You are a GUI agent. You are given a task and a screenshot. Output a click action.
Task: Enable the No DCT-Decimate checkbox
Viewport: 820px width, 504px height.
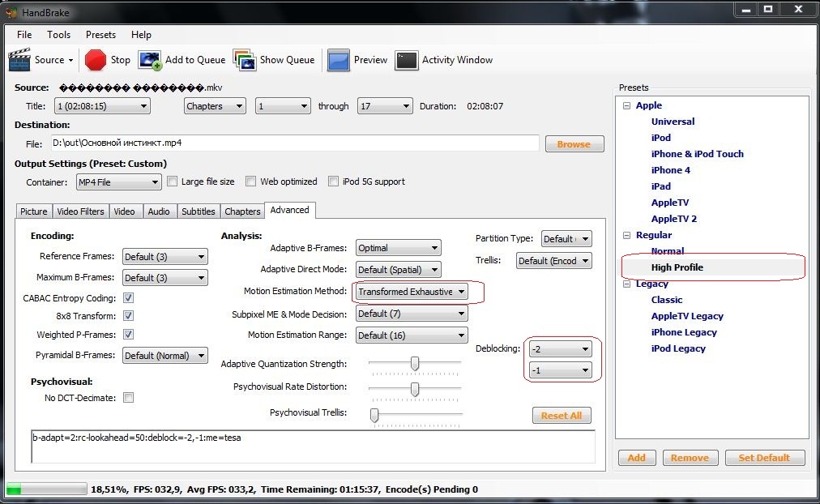coord(128,398)
